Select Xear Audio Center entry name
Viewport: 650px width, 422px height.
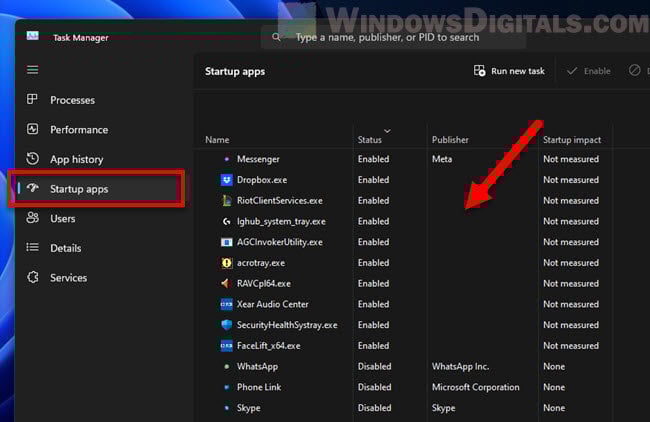click(x=272, y=304)
